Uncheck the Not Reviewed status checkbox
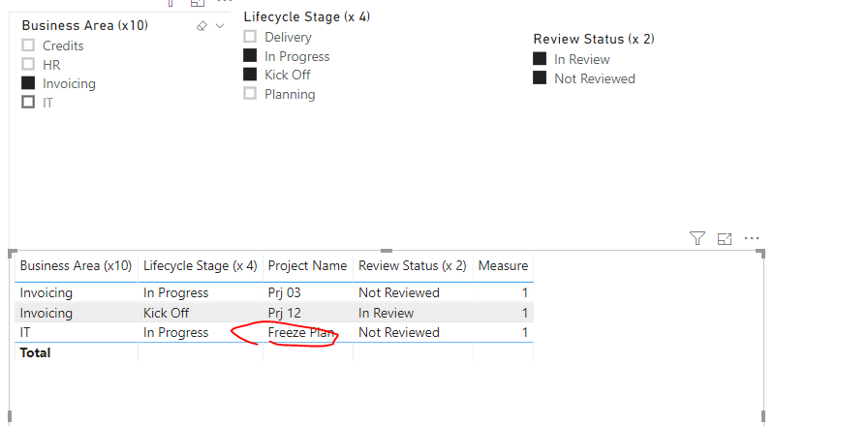This screenshot has width=868, height=426. click(540, 77)
